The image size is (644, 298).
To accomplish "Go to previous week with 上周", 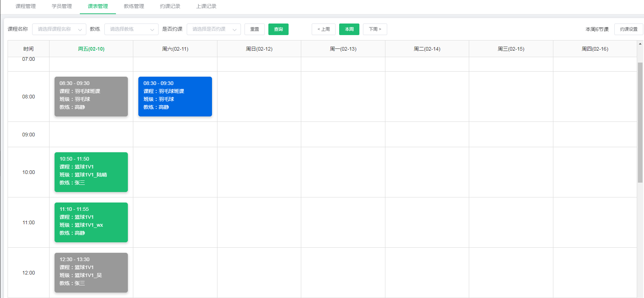I will pyautogui.click(x=324, y=29).
